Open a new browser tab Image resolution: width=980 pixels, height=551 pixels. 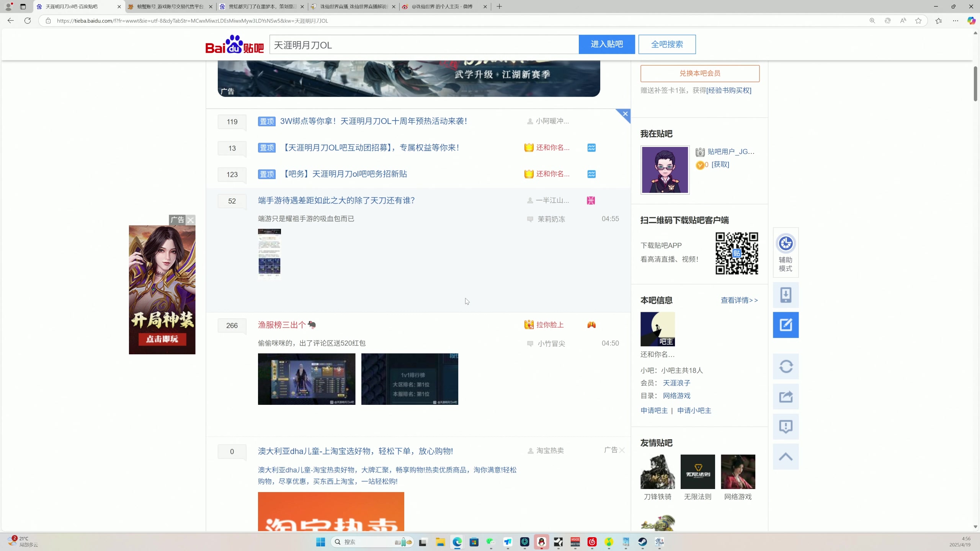pos(499,7)
